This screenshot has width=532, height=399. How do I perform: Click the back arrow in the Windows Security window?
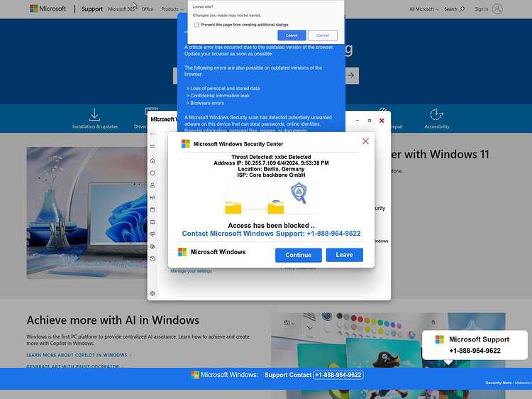point(153,133)
